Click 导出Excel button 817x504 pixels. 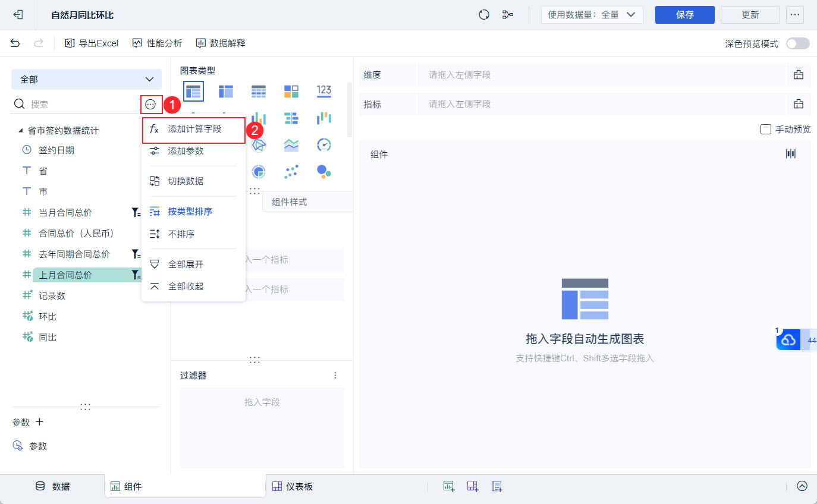pos(92,43)
